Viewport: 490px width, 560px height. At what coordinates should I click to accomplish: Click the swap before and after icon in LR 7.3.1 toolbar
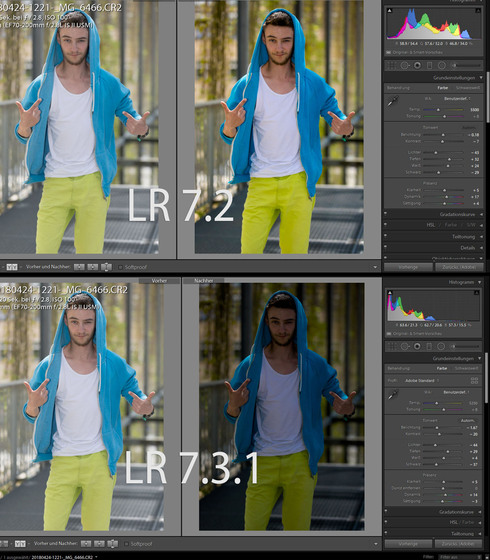pyautogui.click(x=112, y=544)
